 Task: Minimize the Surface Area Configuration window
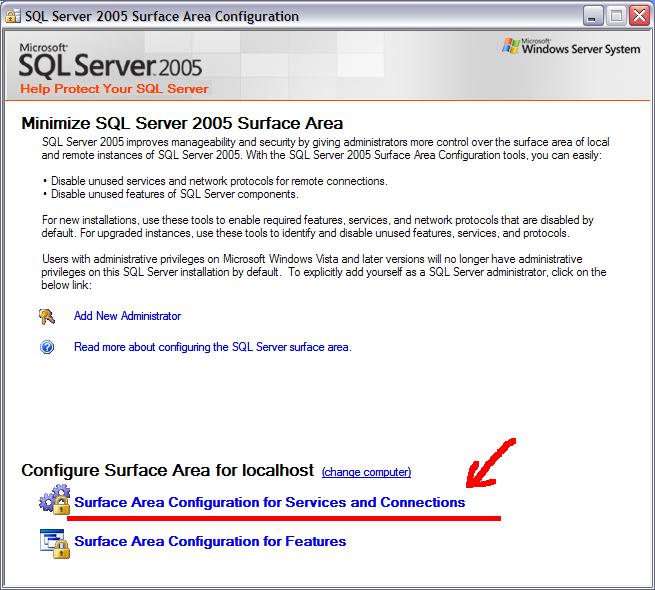(x=593, y=16)
